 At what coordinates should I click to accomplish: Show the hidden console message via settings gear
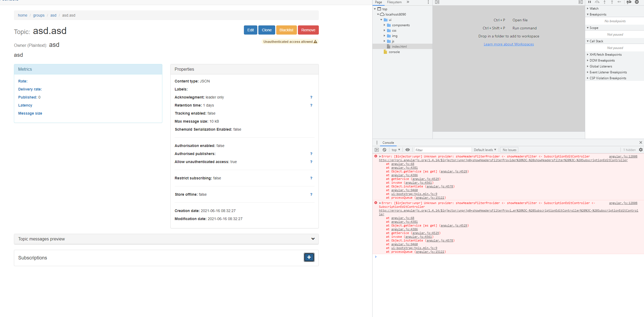coord(641,150)
